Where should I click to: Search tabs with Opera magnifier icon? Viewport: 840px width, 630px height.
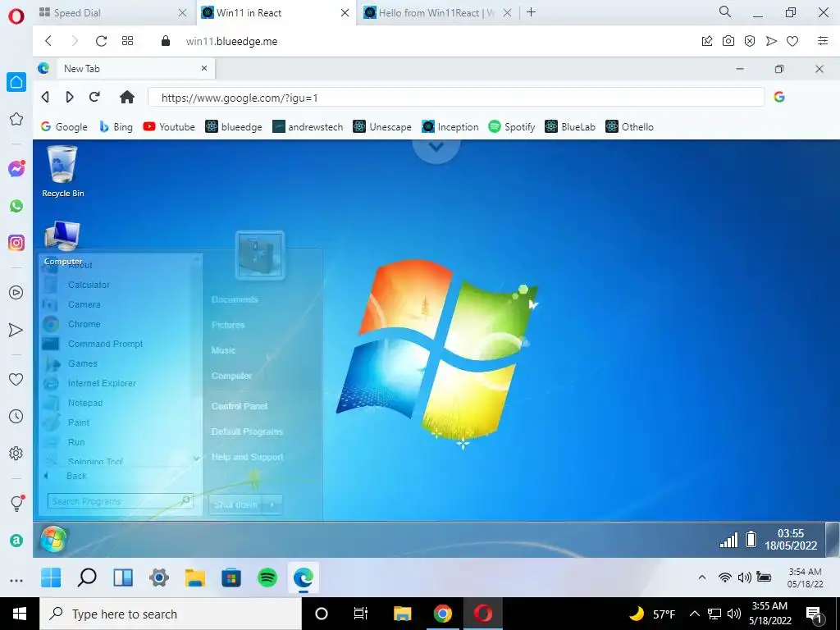(x=725, y=11)
